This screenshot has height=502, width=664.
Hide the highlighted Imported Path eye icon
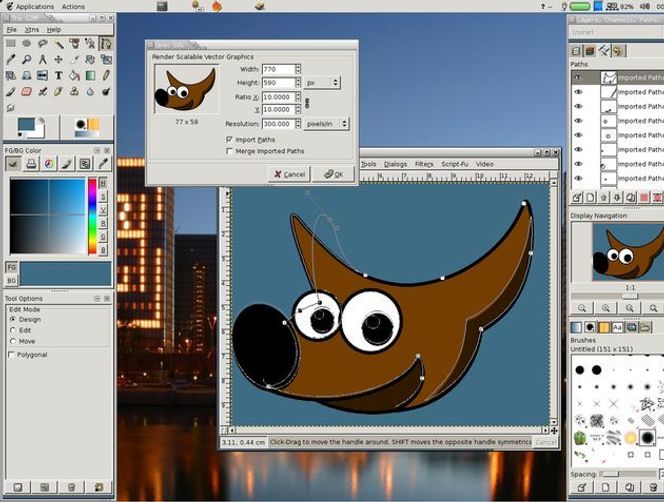pos(578,78)
